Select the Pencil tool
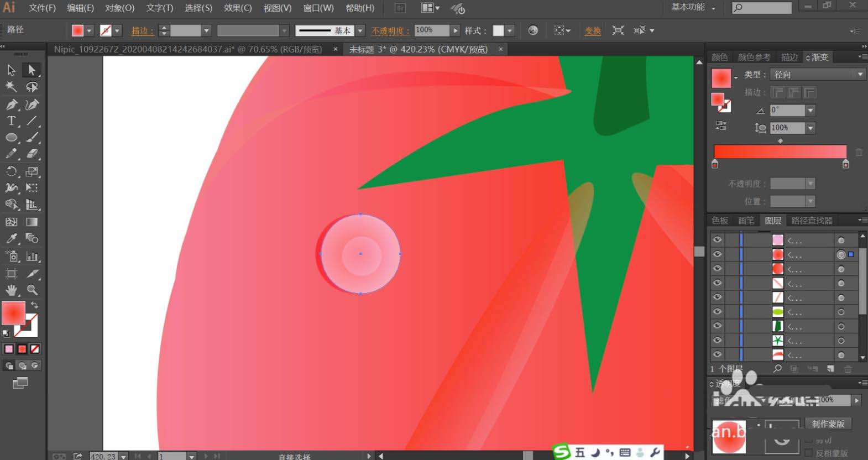 (x=11, y=154)
